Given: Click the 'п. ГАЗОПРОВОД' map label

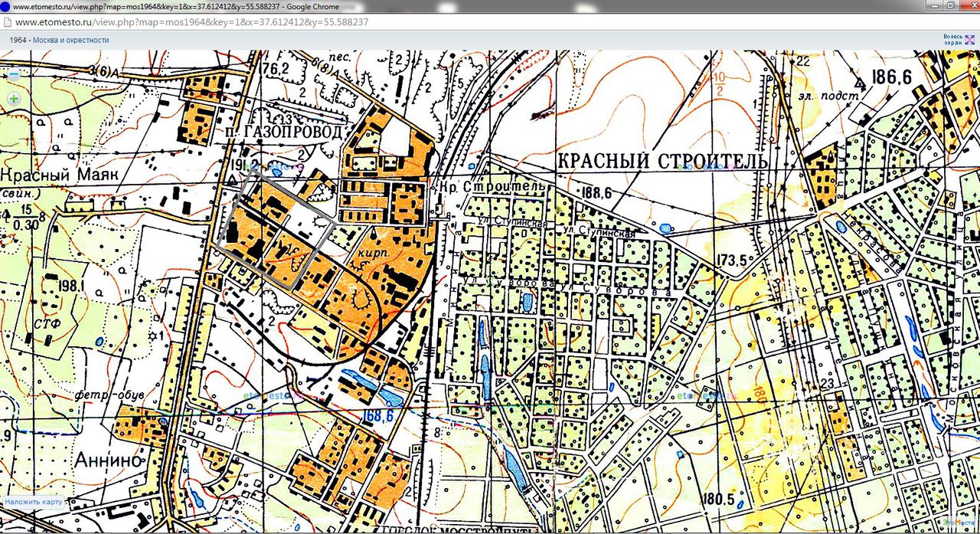Looking at the screenshot, I should click(284, 133).
